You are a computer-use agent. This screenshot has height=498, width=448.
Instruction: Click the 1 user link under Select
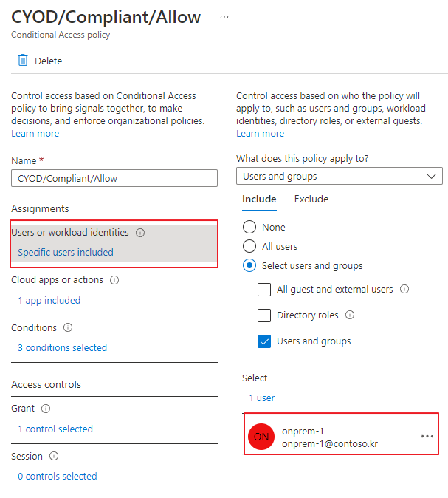[x=262, y=398]
